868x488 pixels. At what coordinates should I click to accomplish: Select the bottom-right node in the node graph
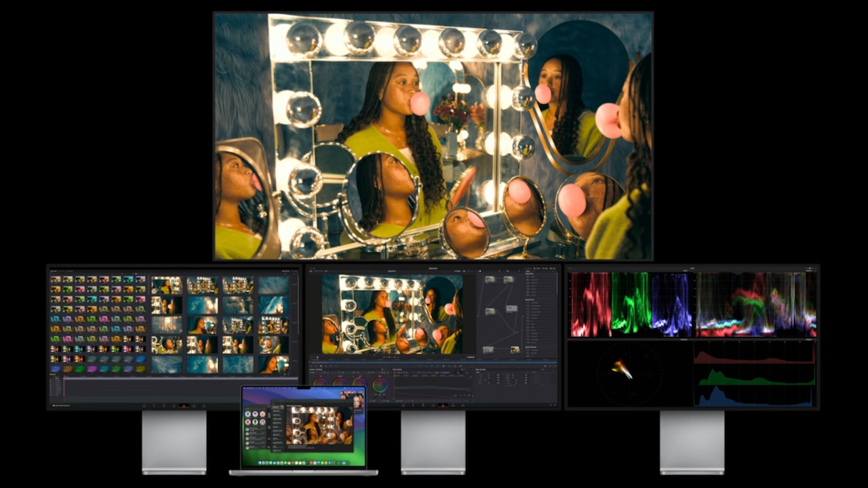click(515, 349)
